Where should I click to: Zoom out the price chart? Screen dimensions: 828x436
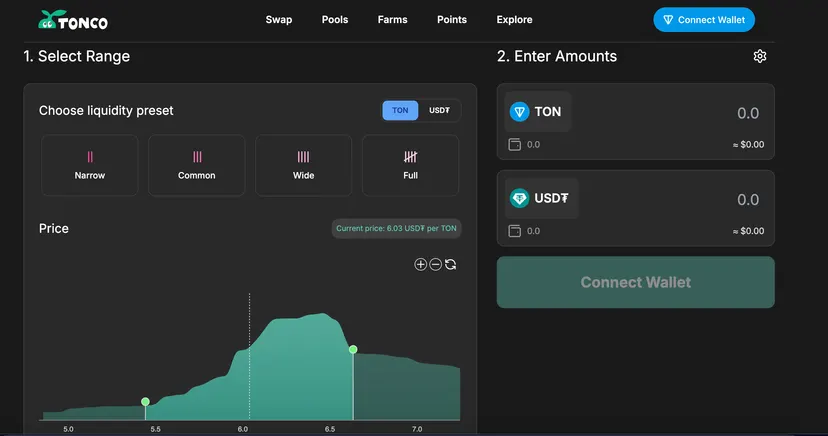[x=436, y=264]
